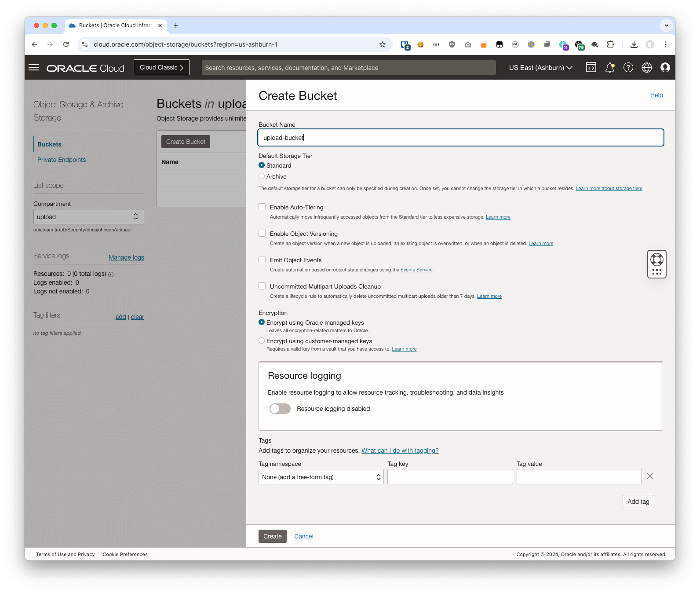
Task: Click the Tag value input field
Action: point(579,477)
